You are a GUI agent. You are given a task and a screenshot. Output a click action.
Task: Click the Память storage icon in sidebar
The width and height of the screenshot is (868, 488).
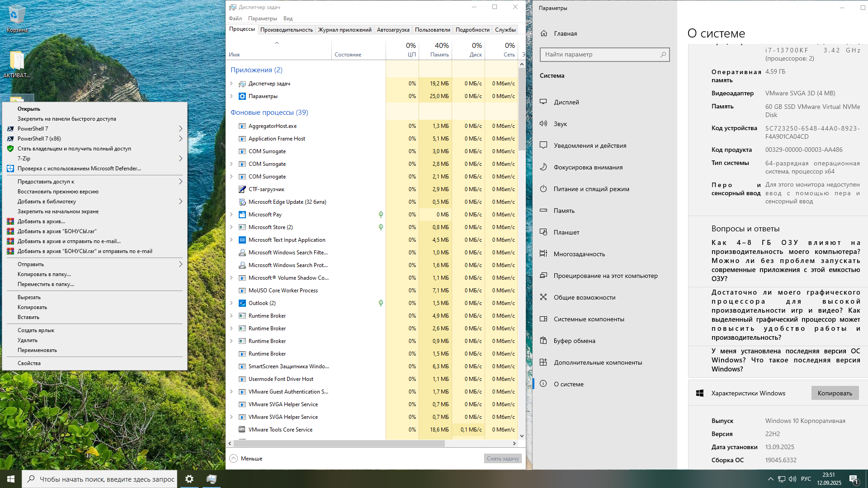[x=543, y=210]
